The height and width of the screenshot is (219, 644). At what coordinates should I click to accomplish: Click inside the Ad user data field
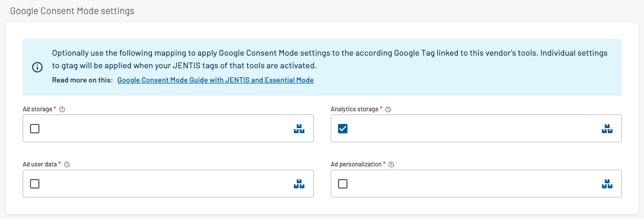[x=168, y=184]
